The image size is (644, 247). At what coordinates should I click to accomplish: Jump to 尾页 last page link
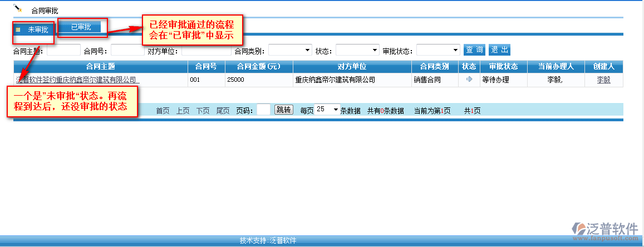click(223, 111)
